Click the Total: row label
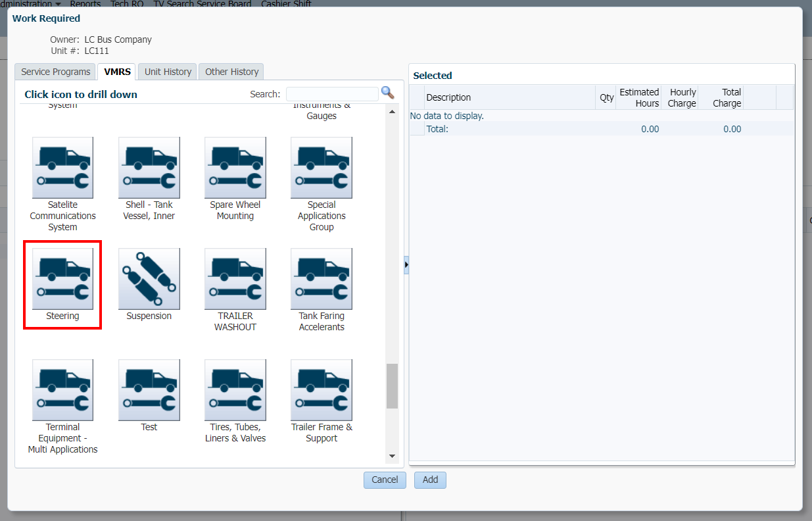The height and width of the screenshot is (521, 812). point(437,129)
